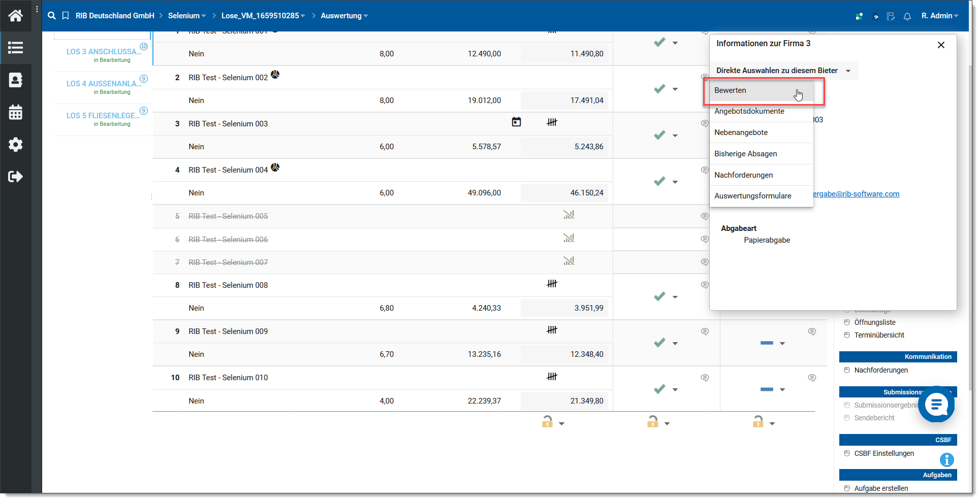Open comment bubble in Selenium 010 row
This screenshot has width=980, height=501.
[x=705, y=378]
